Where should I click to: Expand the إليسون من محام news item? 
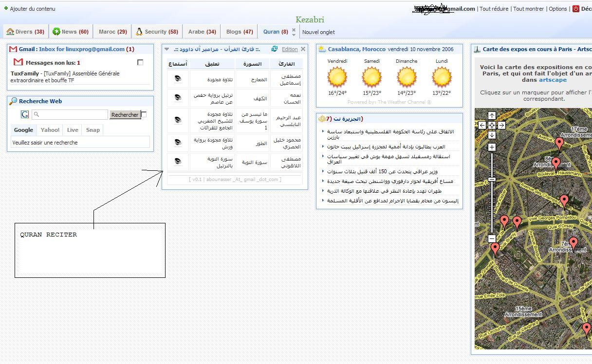pyautogui.click(x=323, y=200)
